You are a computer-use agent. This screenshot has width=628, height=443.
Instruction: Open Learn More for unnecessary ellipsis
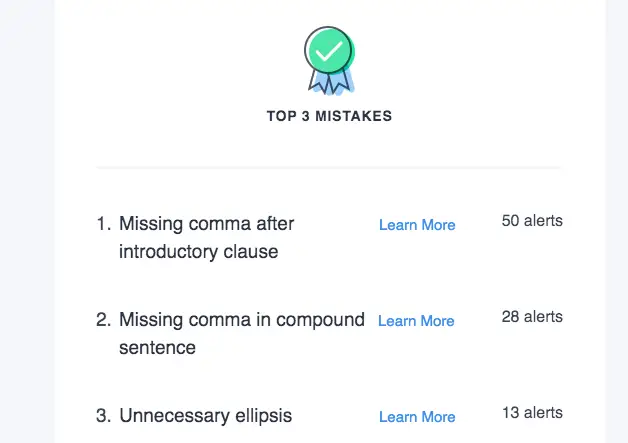point(417,417)
